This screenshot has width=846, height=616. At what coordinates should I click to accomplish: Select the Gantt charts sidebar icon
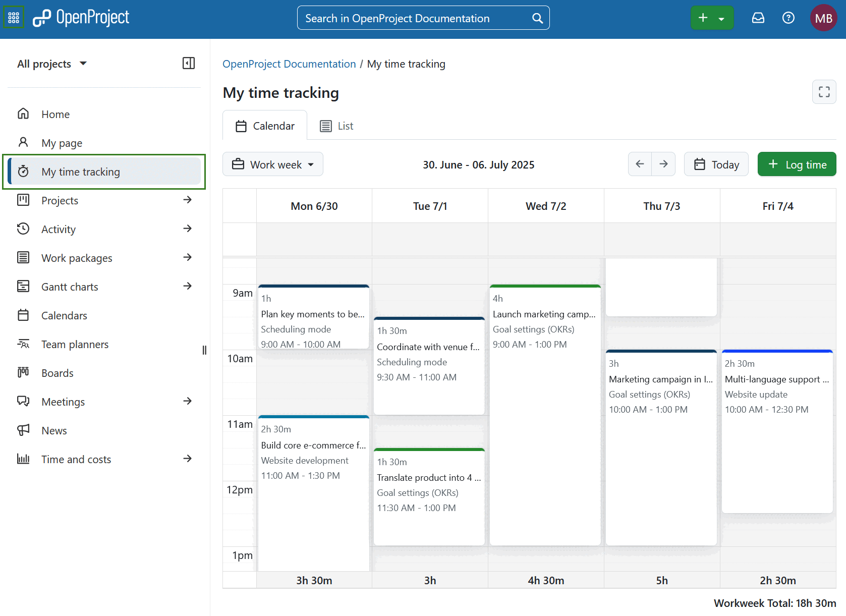tap(23, 286)
